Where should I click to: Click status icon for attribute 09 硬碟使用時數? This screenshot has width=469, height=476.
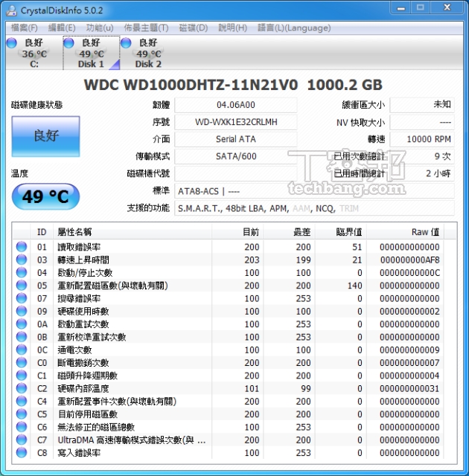(22, 311)
